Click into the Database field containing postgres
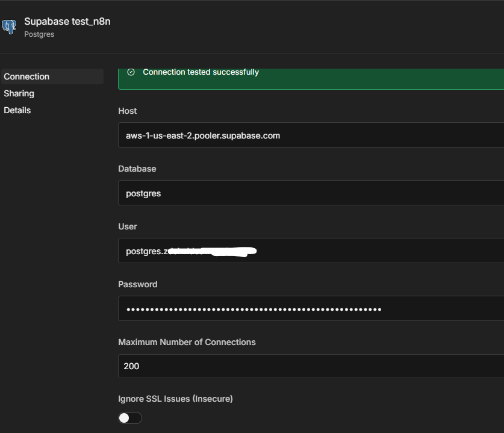 pyautogui.click(x=310, y=193)
